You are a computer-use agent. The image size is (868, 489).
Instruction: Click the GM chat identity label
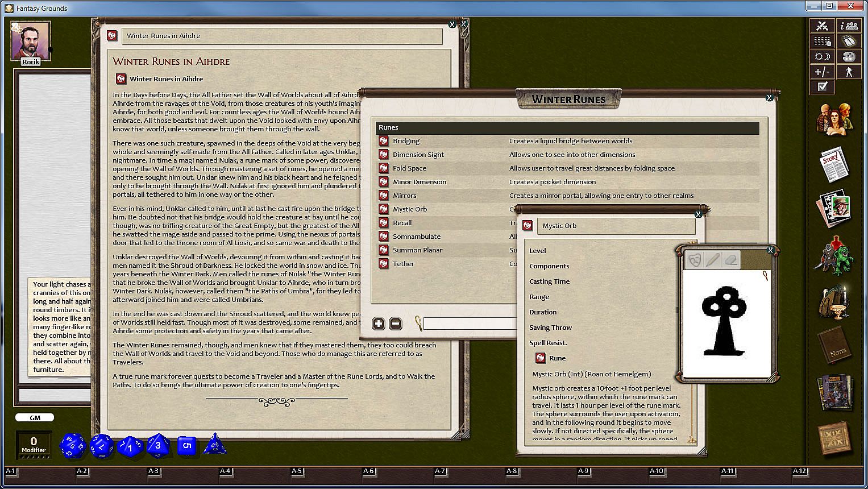35,417
